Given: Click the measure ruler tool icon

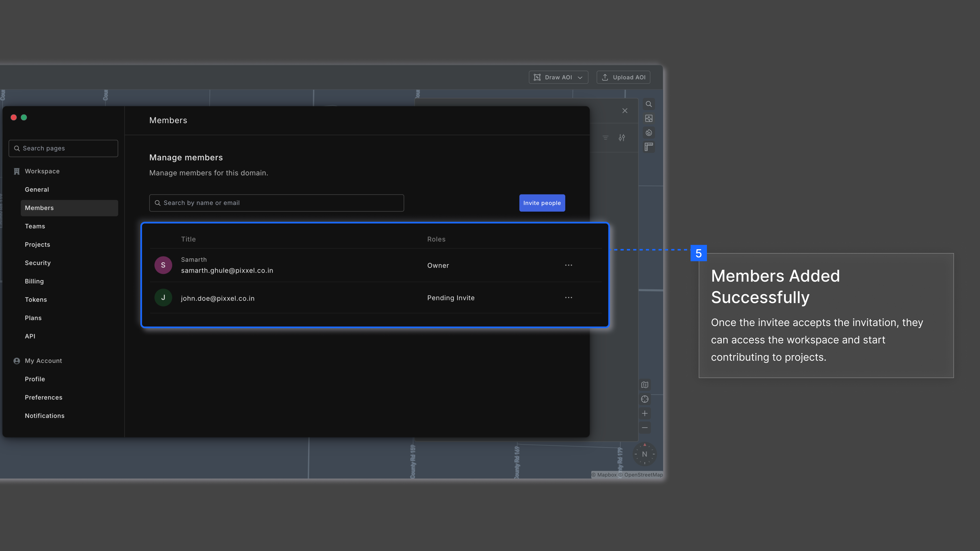Looking at the screenshot, I should pos(649,147).
